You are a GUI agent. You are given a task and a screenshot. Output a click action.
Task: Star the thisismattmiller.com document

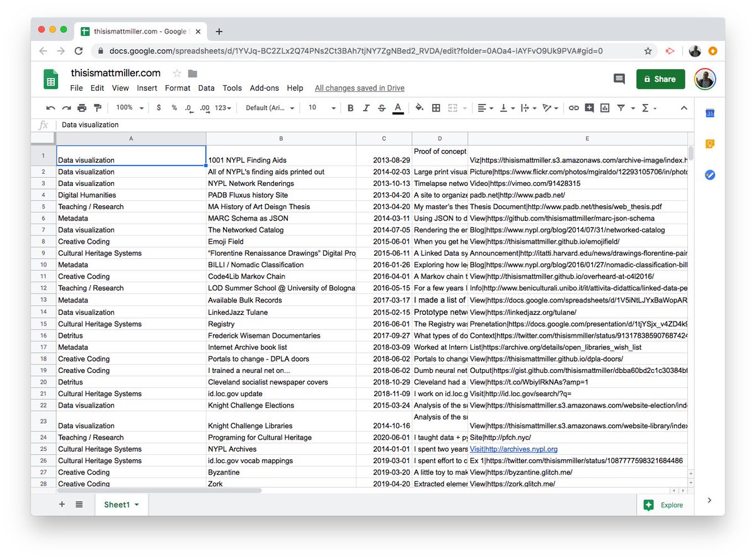[x=177, y=74]
